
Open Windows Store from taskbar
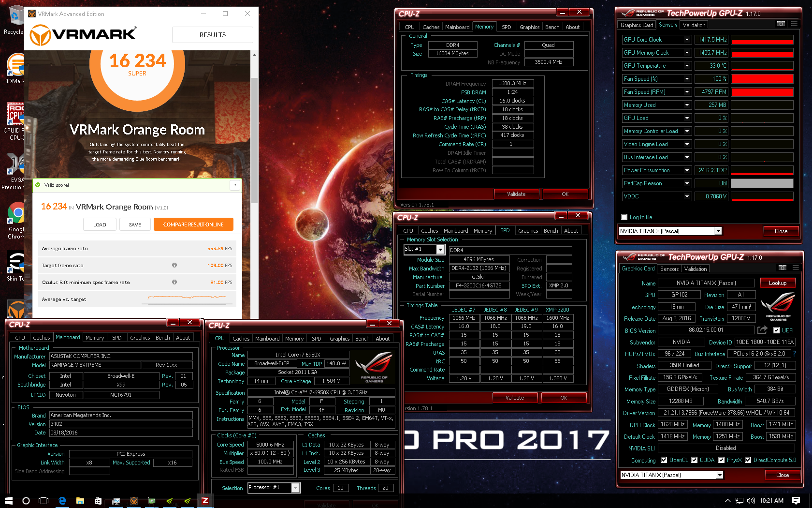tap(98, 501)
